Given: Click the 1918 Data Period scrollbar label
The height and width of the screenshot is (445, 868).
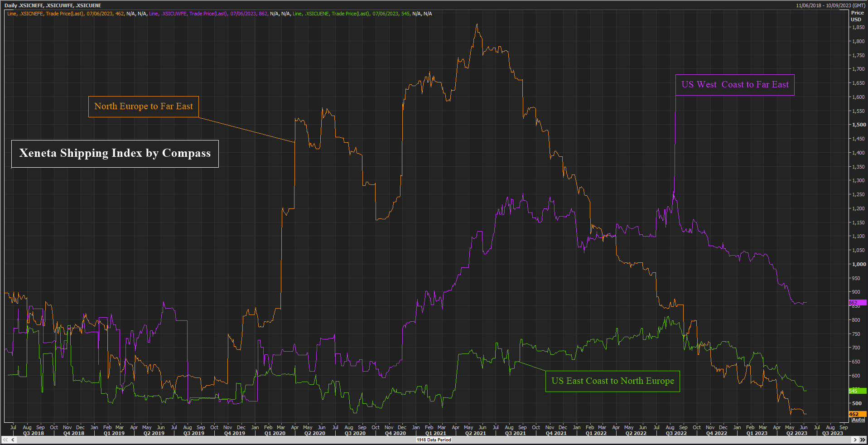Looking at the screenshot, I should click(x=434, y=440).
